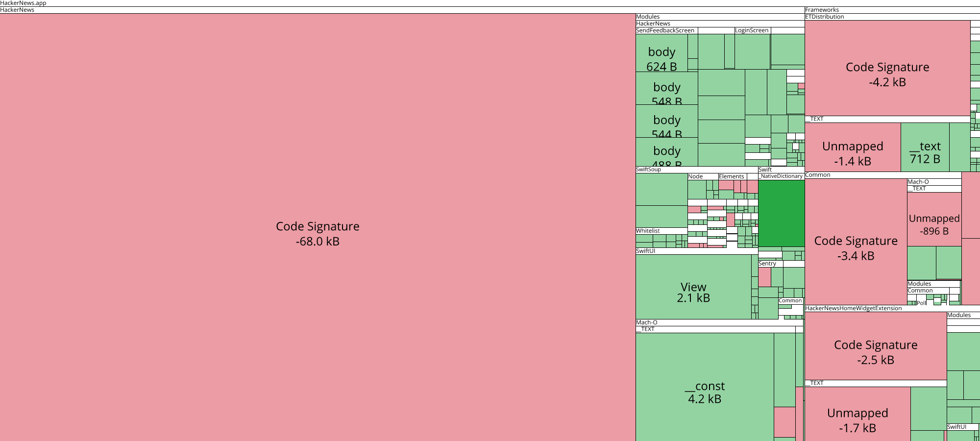Image resolution: width=980 pixels, height=441 pixels.
Task: Click the large Code Signature -68.0 kB block
Action: 318,234
